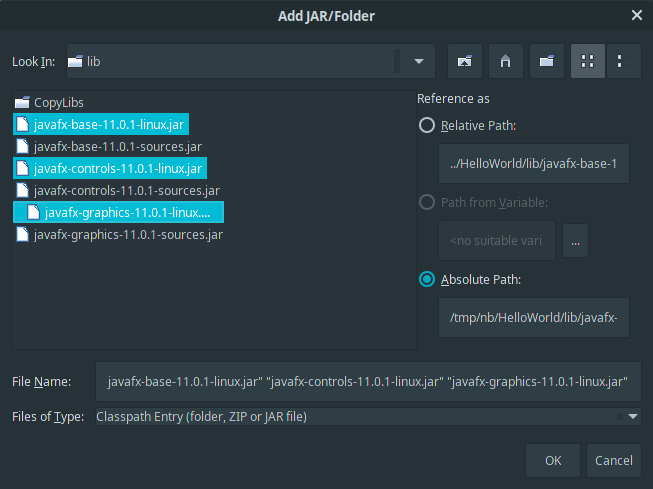The height and width of the screenshot is (489, 653).
Task: Click the browse variable '...' button
Action: point(574,240)
